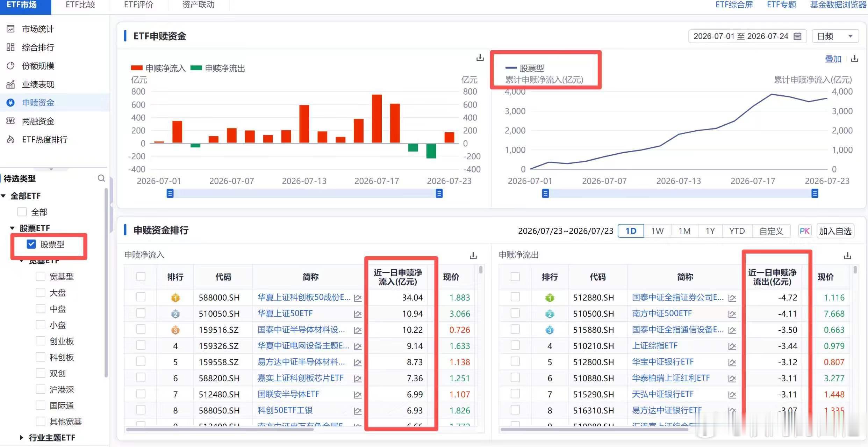Open ETF综合屏 link
This screenshot has width=868, height=447.
734,5
